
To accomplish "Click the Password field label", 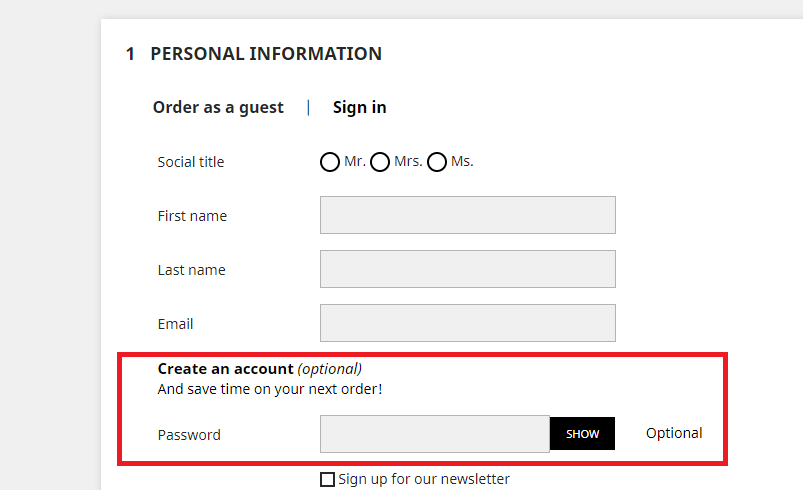I will coord(189,435).
